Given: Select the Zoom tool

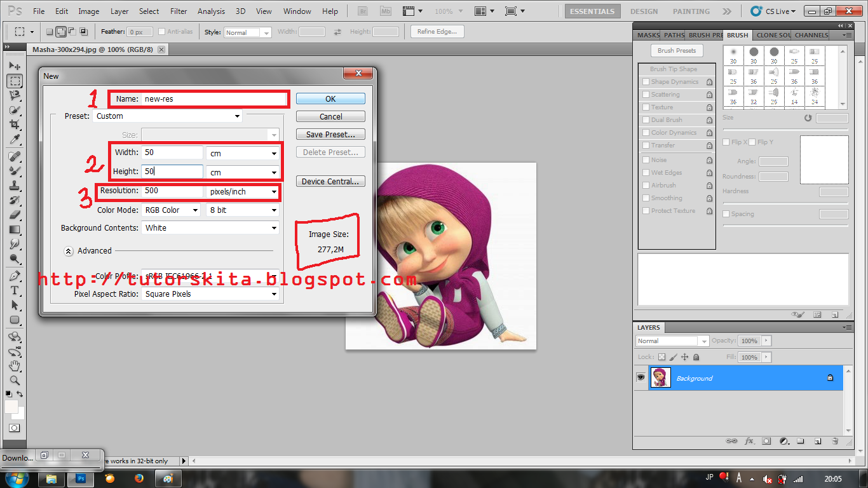Looking at the screenshot, I should coord(15,380).
